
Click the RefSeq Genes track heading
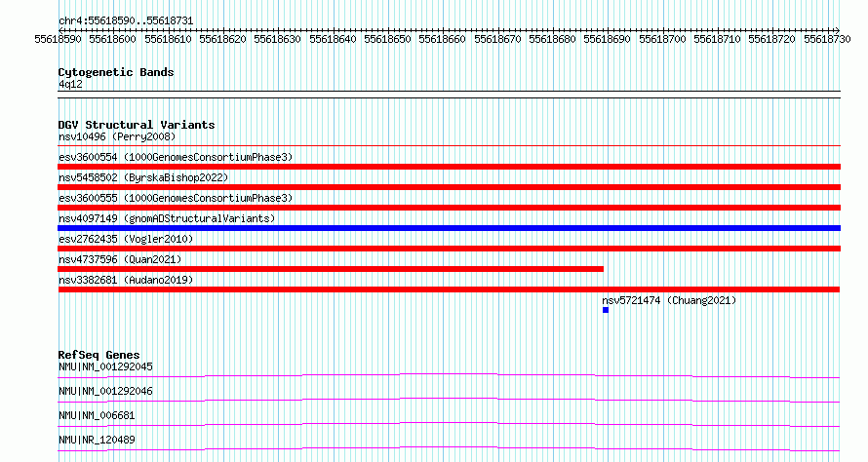point(99,355)
